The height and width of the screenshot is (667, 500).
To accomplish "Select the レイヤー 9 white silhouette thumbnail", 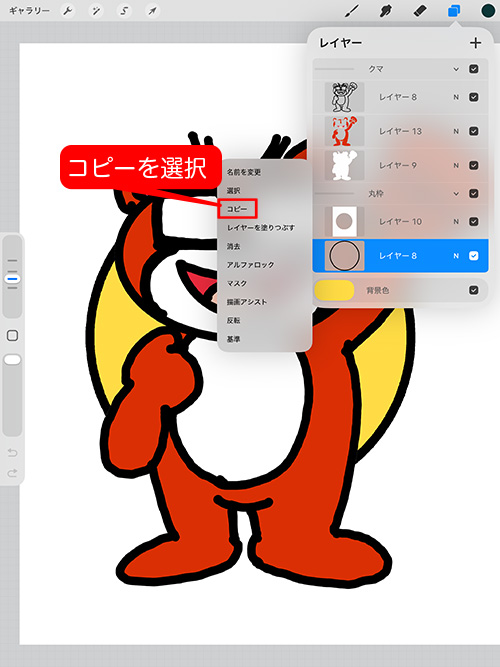I will (344, 165).
